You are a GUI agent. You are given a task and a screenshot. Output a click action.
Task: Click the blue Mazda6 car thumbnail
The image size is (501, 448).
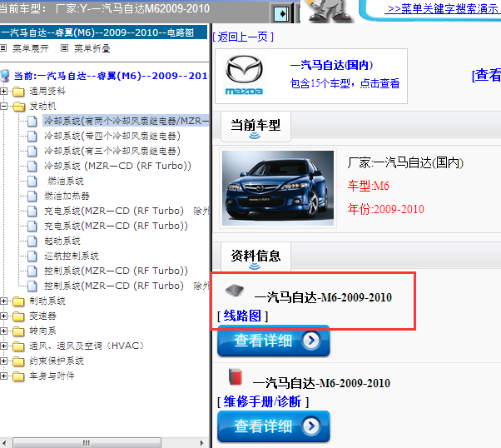(x=278, y=188)
